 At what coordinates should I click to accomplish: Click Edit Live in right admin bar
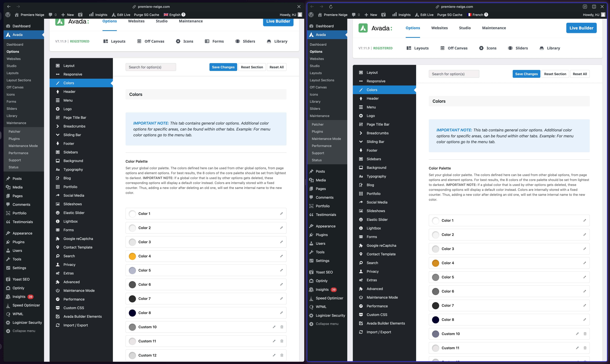point(424,15)
